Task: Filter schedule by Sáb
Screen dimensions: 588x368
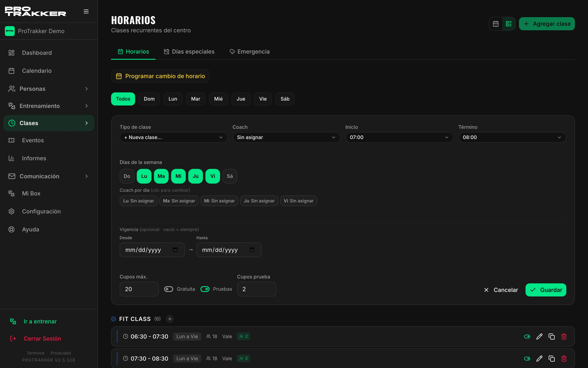Action: tap(285, 99)
